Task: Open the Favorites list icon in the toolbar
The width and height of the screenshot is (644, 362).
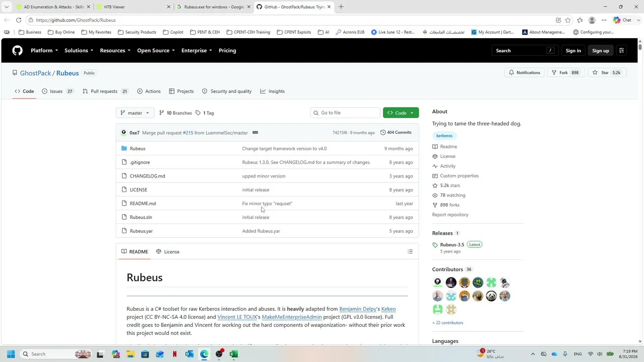Action: 580,20
